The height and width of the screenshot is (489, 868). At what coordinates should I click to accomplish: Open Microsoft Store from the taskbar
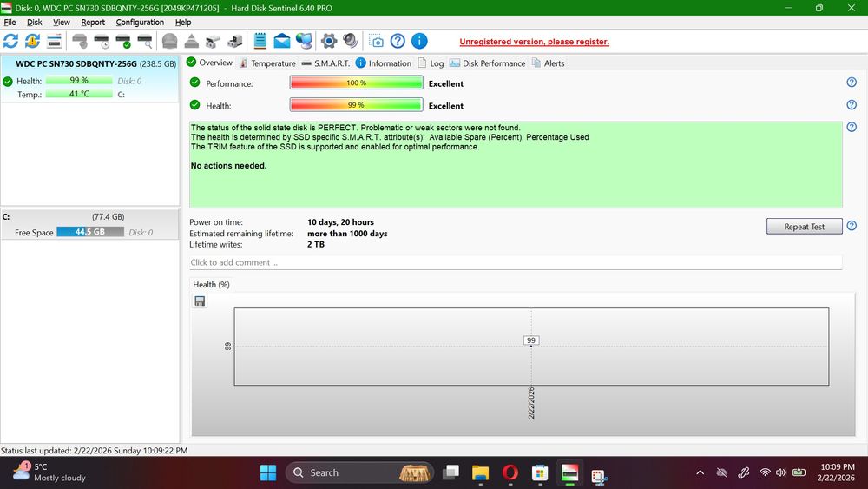pyautogui.click(x=540, y=472)
